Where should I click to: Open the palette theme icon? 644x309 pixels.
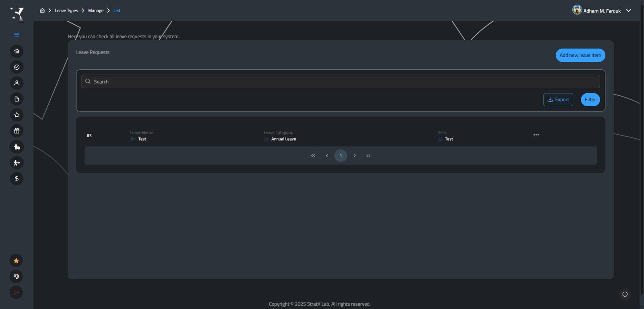tap(16, 276)
